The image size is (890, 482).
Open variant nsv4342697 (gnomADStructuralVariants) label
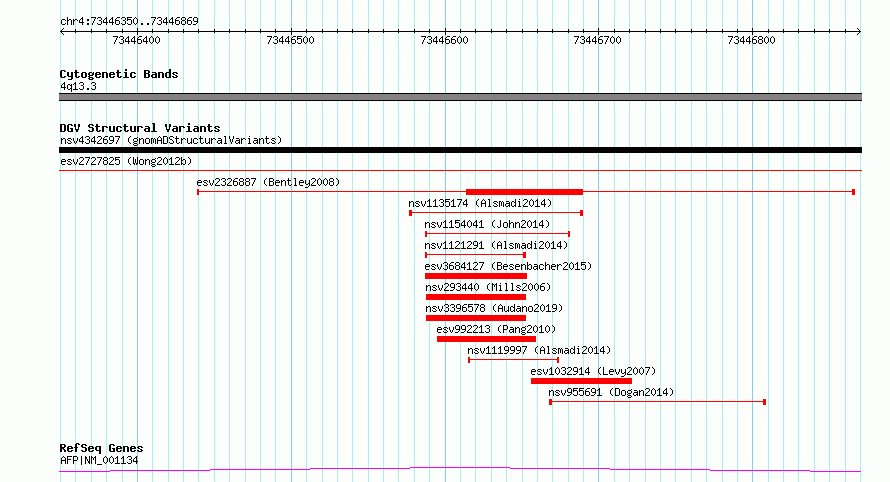click(x=171, y=140)
